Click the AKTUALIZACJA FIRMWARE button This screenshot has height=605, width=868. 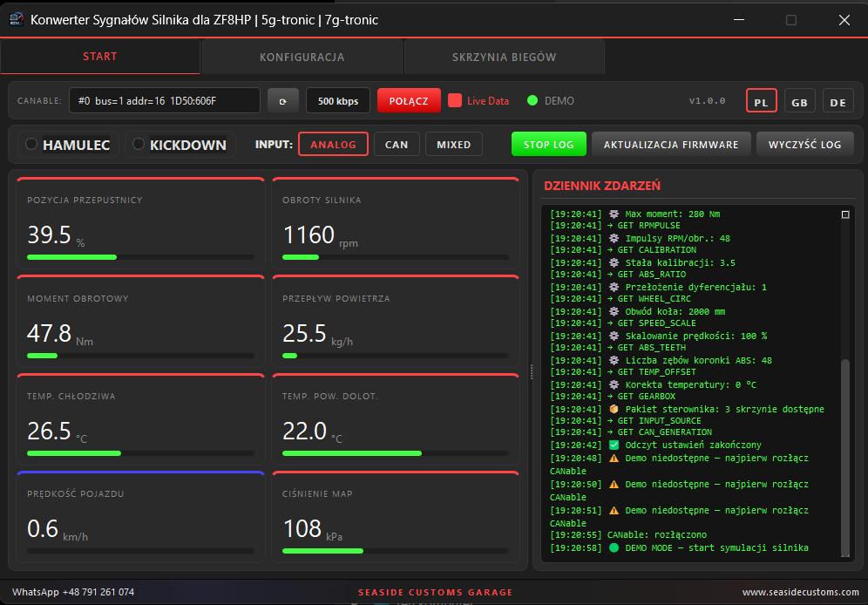pos(671,145)
